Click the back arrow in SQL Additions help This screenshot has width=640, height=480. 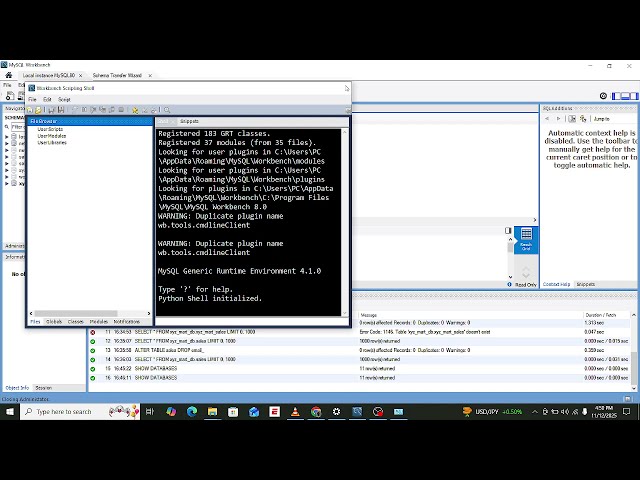click(547, 119)
